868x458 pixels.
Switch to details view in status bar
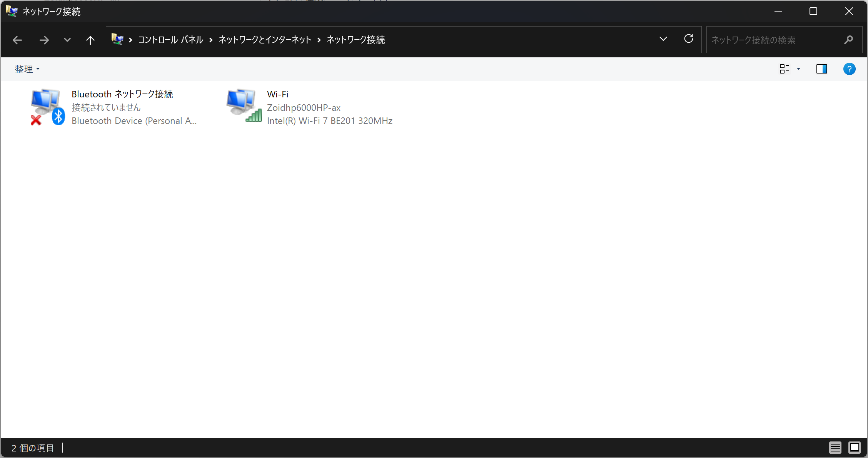tap(835, 448)
